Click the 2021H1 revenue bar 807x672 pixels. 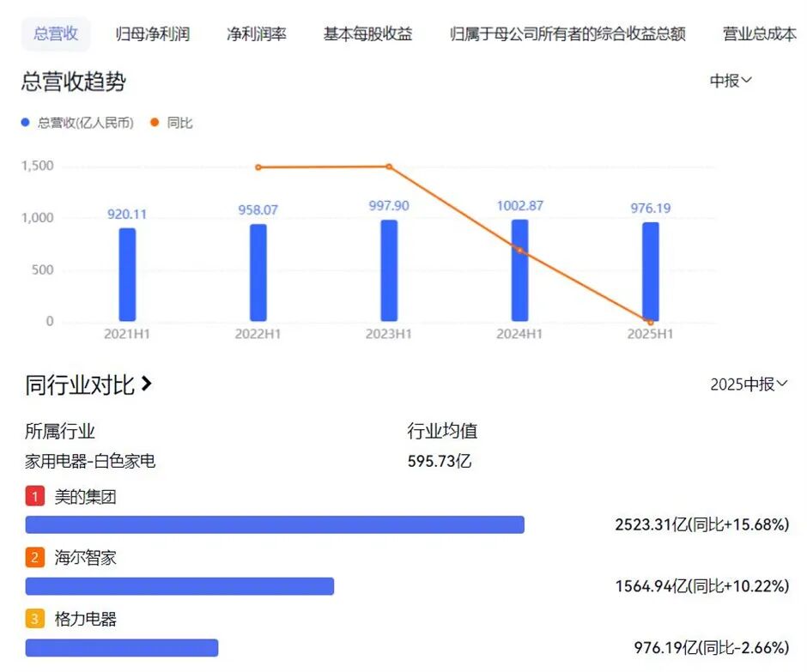pyautogui.click(x=127, y=275)
